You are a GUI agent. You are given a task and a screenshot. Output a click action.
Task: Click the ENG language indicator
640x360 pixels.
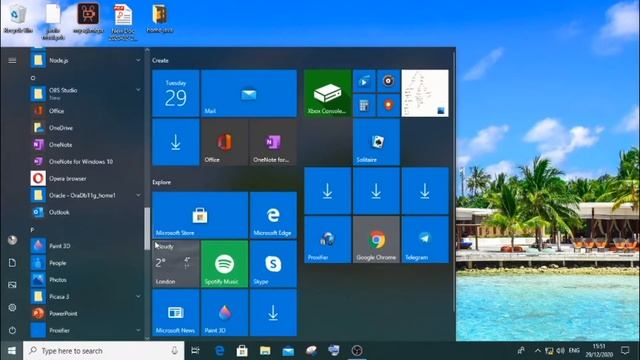574,351
